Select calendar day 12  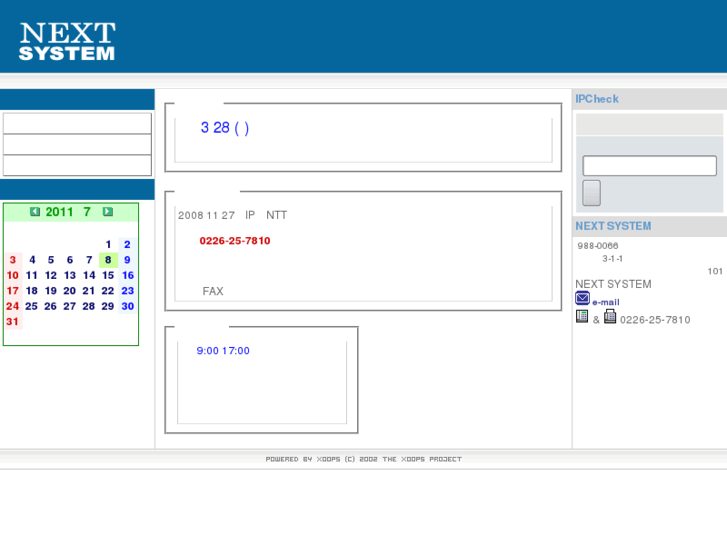[51, 275]
